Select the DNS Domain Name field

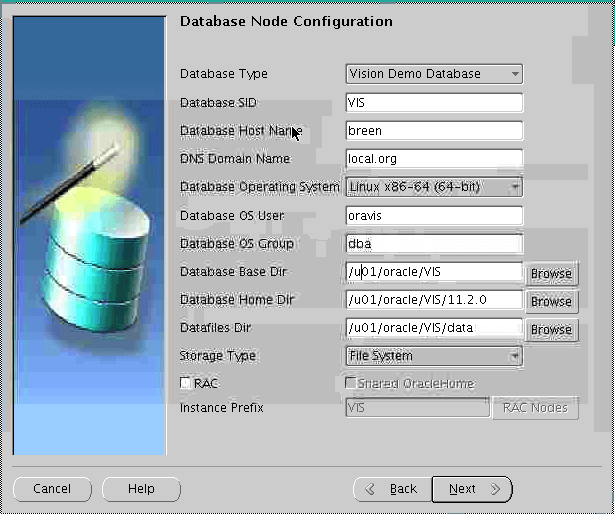[433, 159]
